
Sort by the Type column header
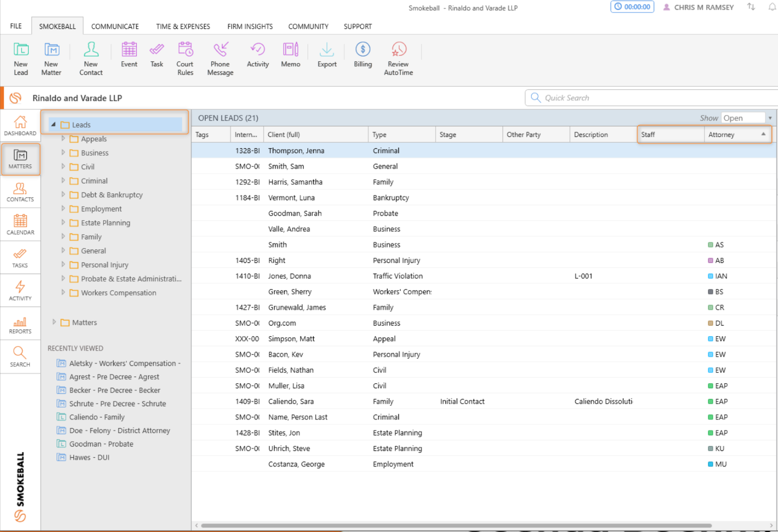tap(402, 135)
